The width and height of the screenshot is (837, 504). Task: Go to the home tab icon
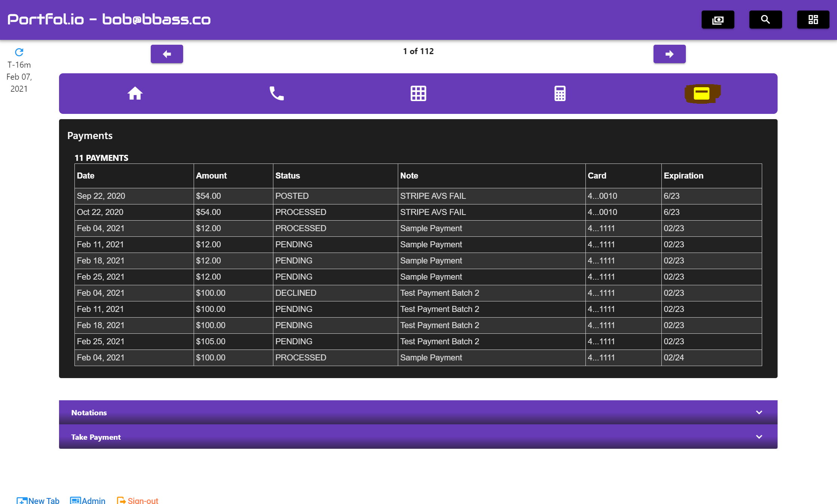pos(135,93)
